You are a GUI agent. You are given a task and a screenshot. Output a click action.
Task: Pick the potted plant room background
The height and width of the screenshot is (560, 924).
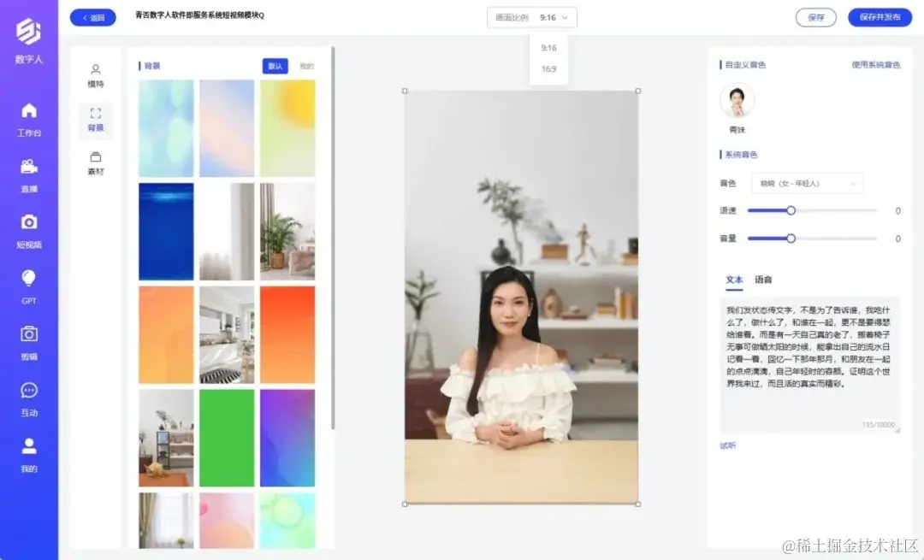click(287, 232)
